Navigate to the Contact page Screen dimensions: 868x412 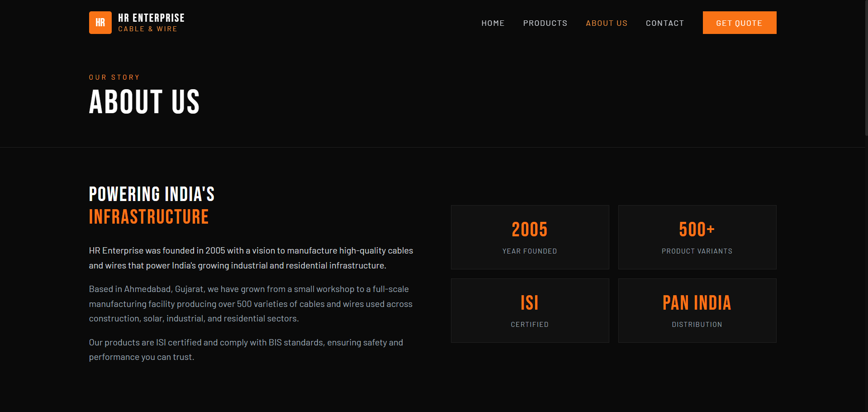click(664, 23)
